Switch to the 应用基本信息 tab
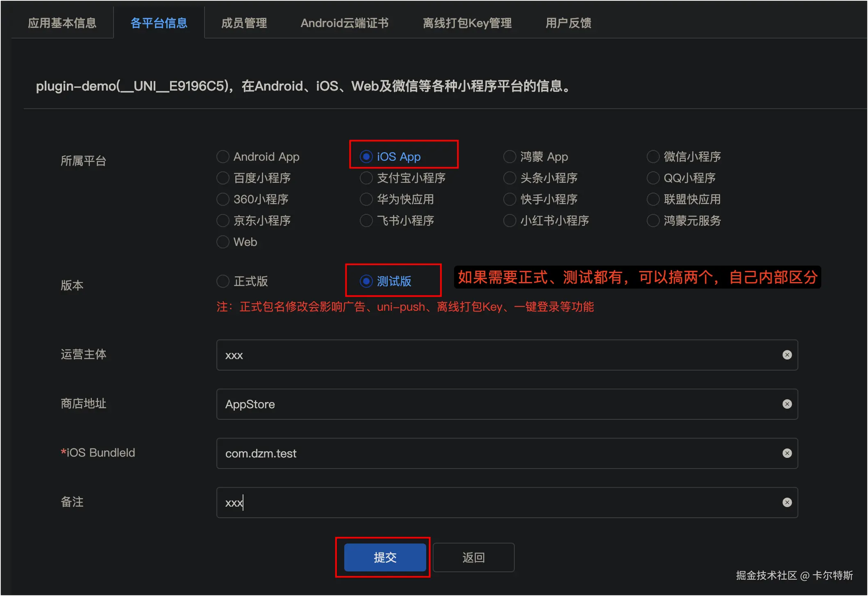868x596 pixels. coord(62,23)
